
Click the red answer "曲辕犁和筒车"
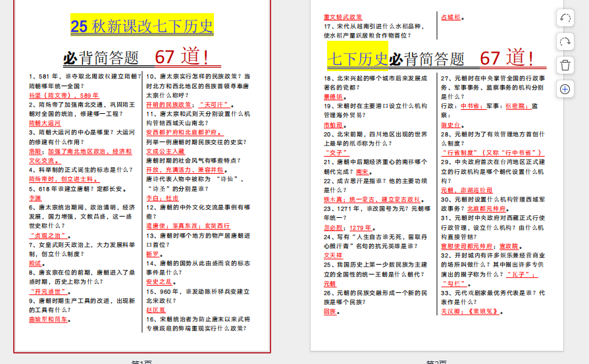[49, 319]
